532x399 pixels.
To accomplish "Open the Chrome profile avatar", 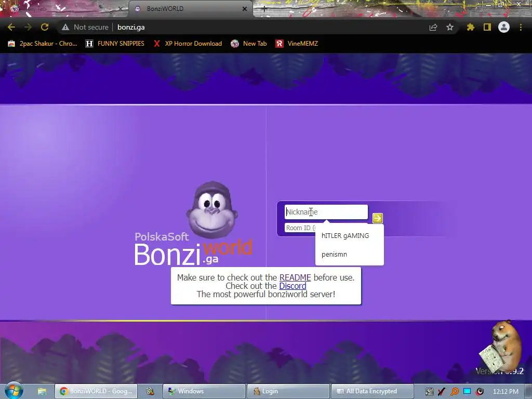I will (504, 27).
